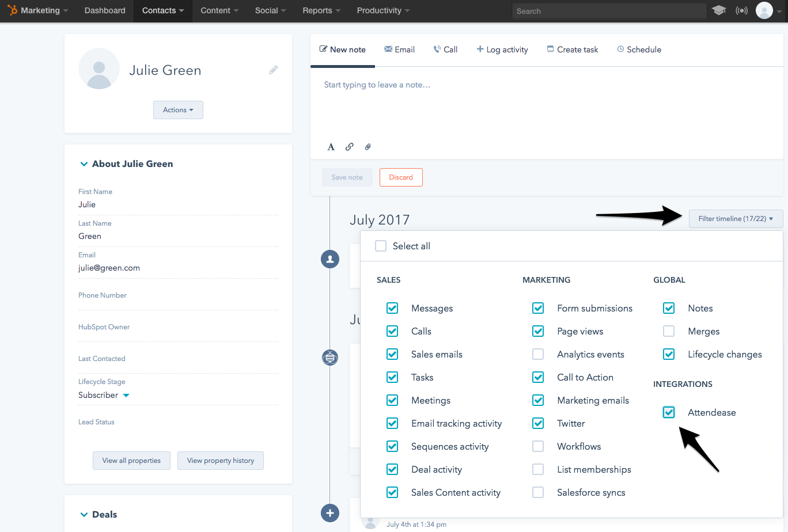Switch to the Email tab

(399, 50)
